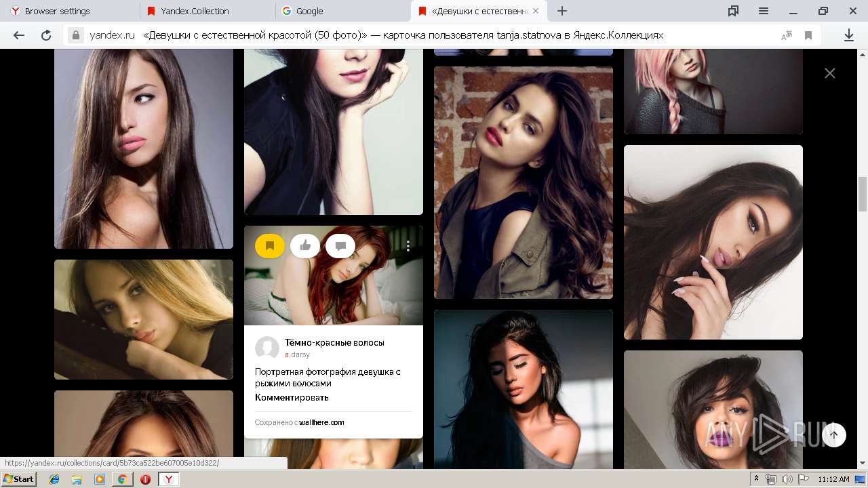Open comments via speech bubble icon
Screen dimensions: 868x488
(x=340, y=245)
